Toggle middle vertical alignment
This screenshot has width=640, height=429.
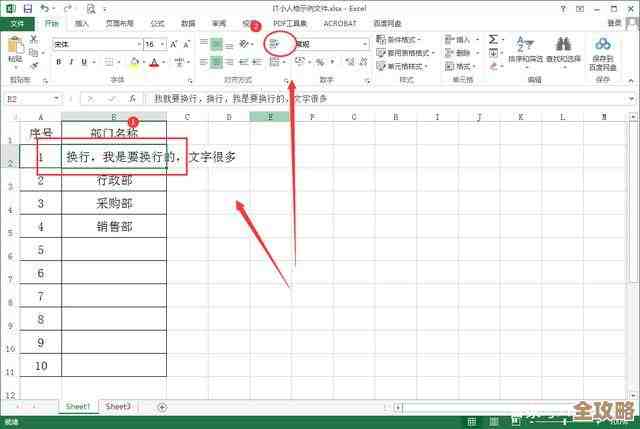coord(216,44)
